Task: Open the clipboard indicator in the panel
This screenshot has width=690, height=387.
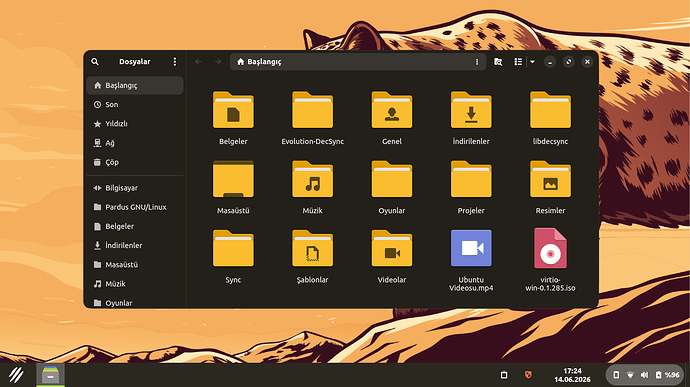Action: point(504,375)
